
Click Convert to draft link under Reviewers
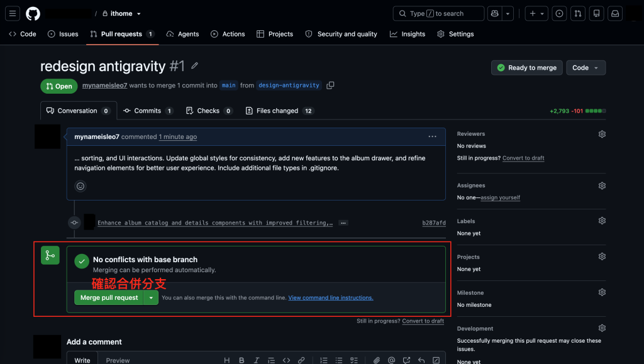[x=523, y=158]
